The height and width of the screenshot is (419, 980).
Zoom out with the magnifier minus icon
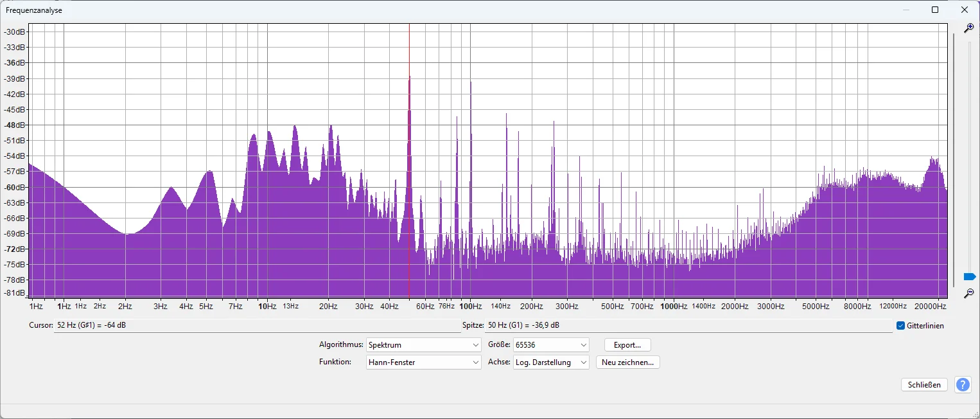(x=969, y=294)
